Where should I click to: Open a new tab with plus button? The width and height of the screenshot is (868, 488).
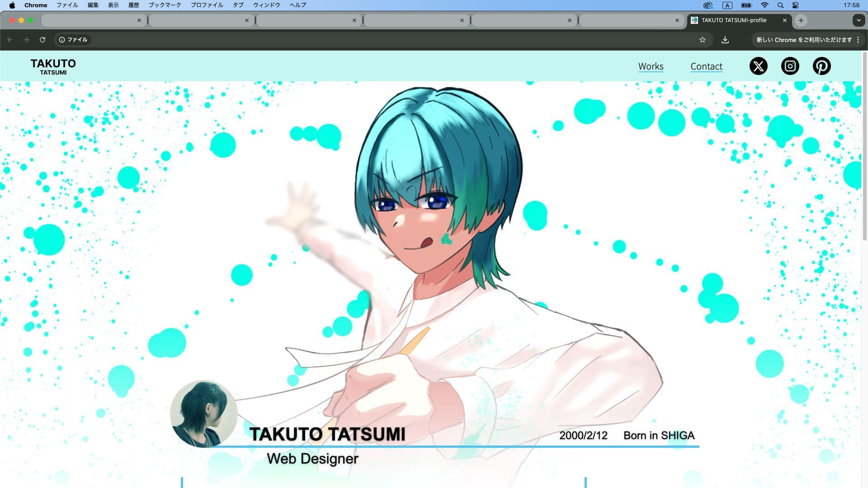pos(801,20)
